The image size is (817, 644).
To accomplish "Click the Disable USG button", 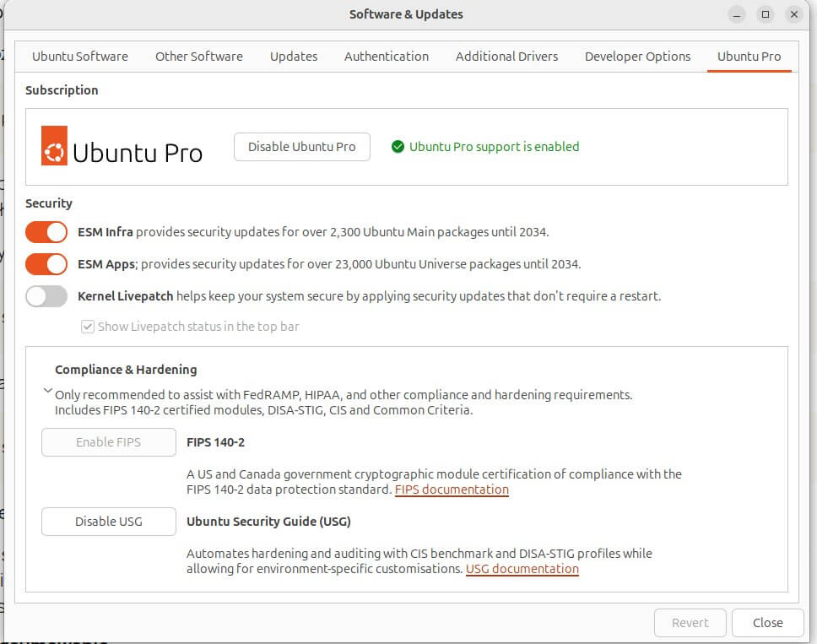I will tap(109, 522).
